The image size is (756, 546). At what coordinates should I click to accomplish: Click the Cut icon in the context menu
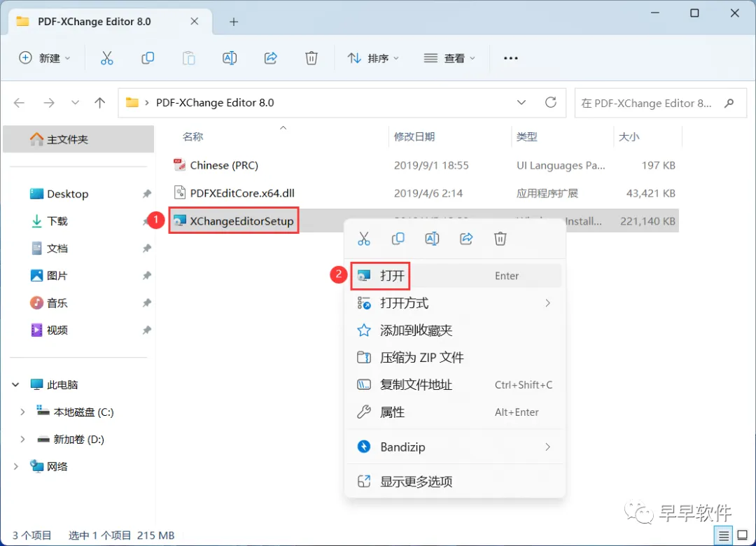pos(364,239)
